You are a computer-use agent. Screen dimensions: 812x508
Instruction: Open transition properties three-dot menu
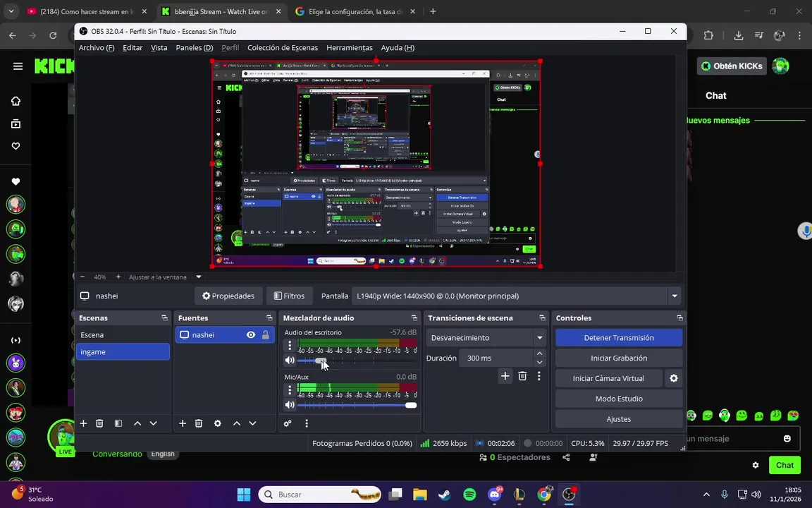539,376
